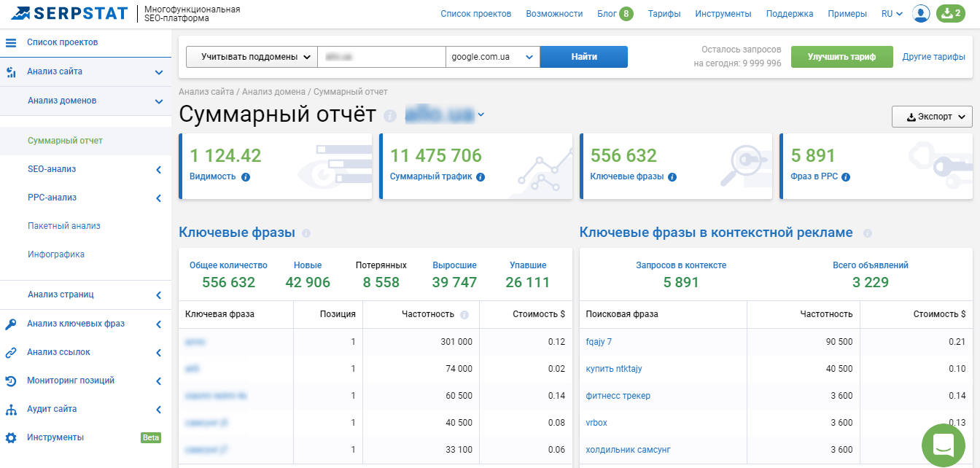Viewport: 980px width, 468px height.
Task: Click the domain search input field
Action: (x=381, y=57)
